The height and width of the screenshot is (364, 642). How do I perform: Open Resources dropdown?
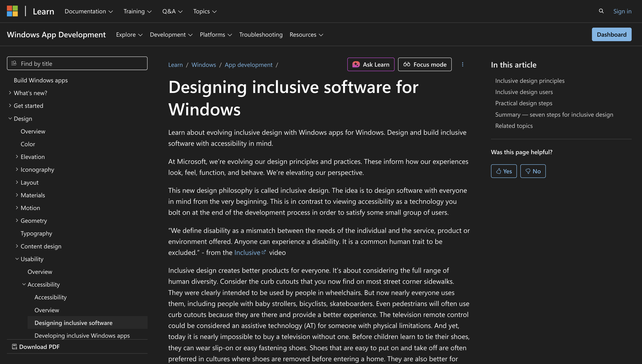tap(306, 35)
